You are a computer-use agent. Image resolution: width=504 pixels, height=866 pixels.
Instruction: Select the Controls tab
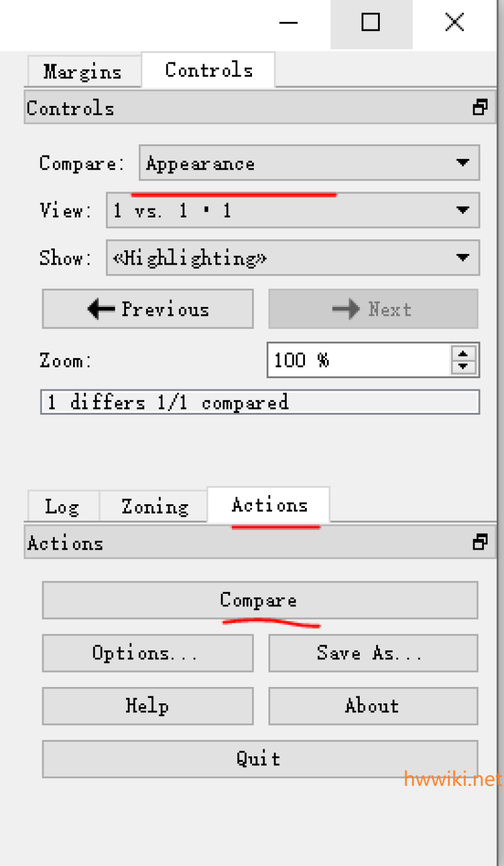[209, 70]
